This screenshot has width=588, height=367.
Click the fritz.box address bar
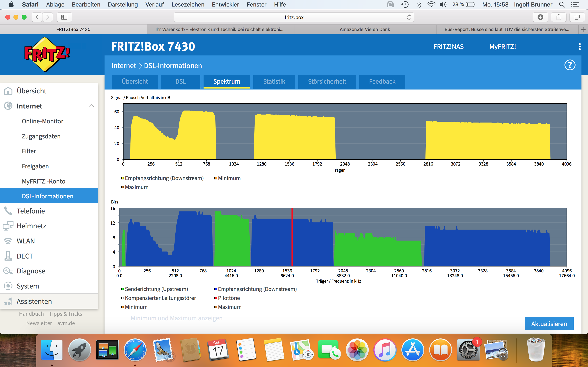coord(294,17)
